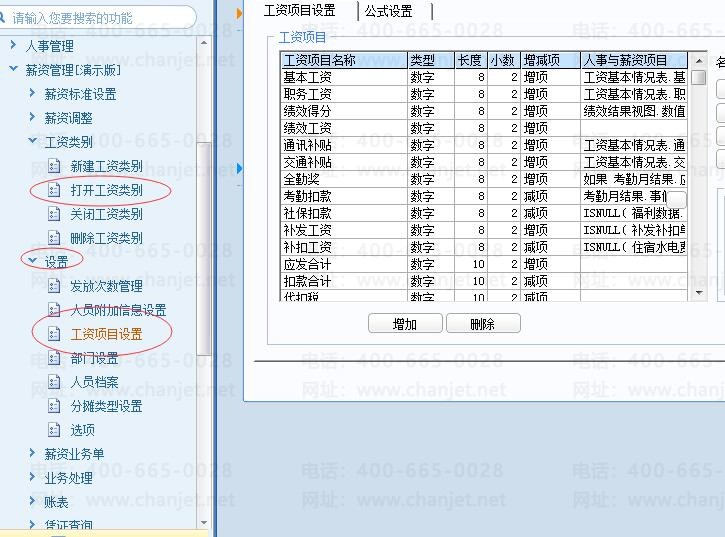Select the 工资项目设置 tab

pos(300,10)
